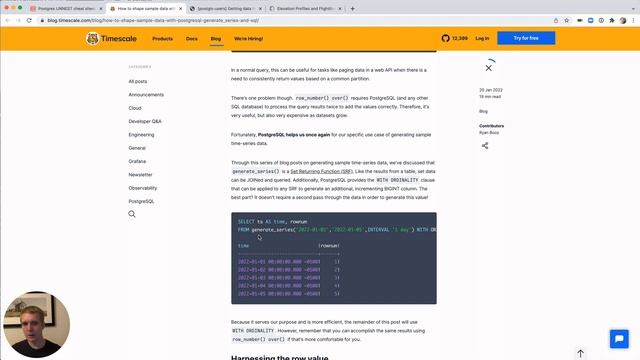Open the blue chat widget icon

(x=619, y=339)
